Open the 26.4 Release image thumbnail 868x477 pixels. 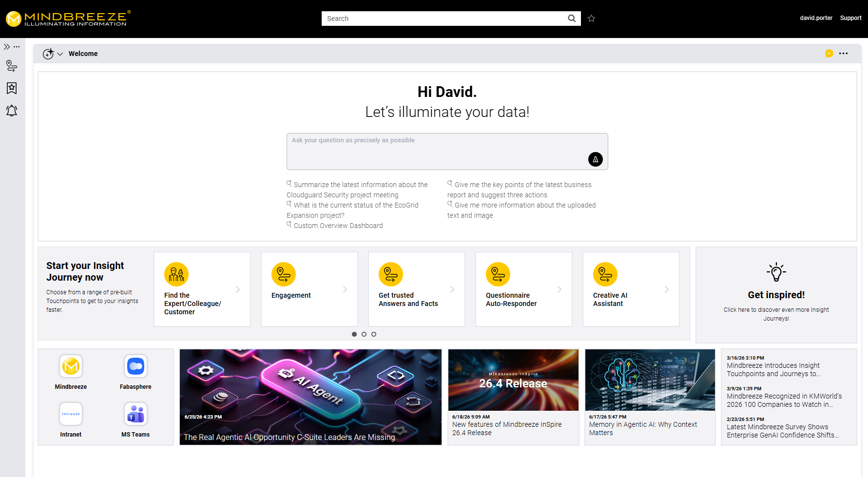point(513,380)
